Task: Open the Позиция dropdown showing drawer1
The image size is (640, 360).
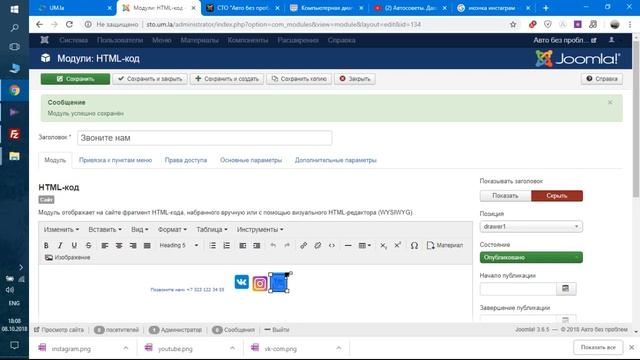Action: 531,227
